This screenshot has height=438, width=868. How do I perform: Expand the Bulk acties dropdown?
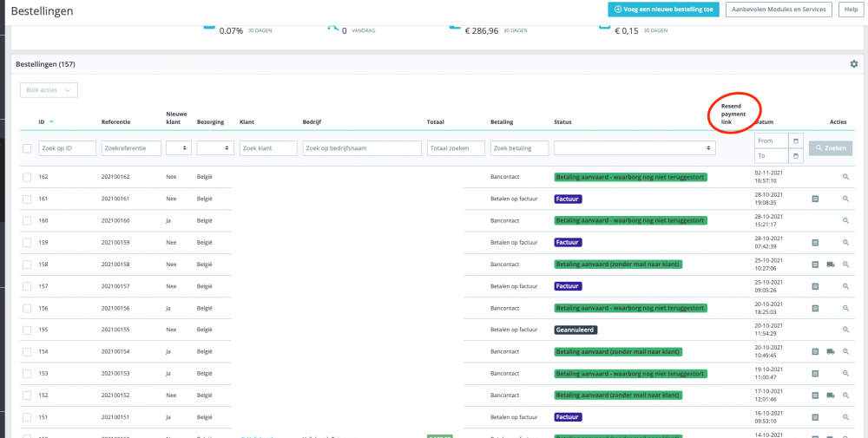click(49, 90)
